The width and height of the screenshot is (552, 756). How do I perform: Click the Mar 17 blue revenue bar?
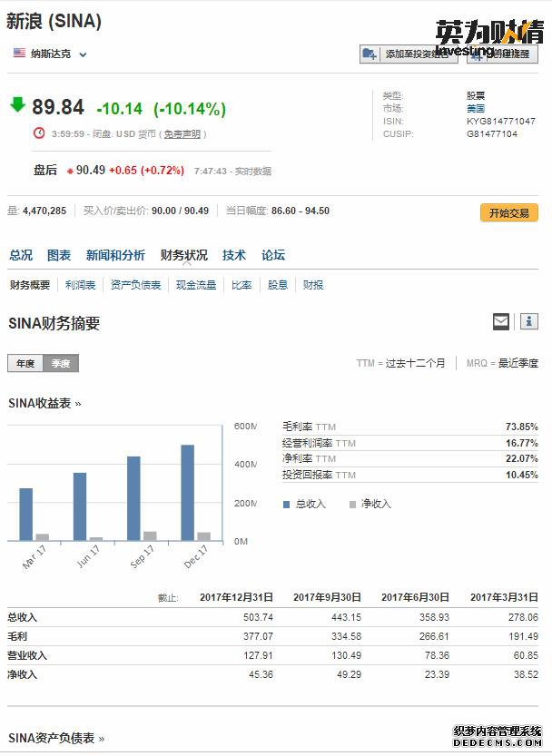tap(26, 514)
